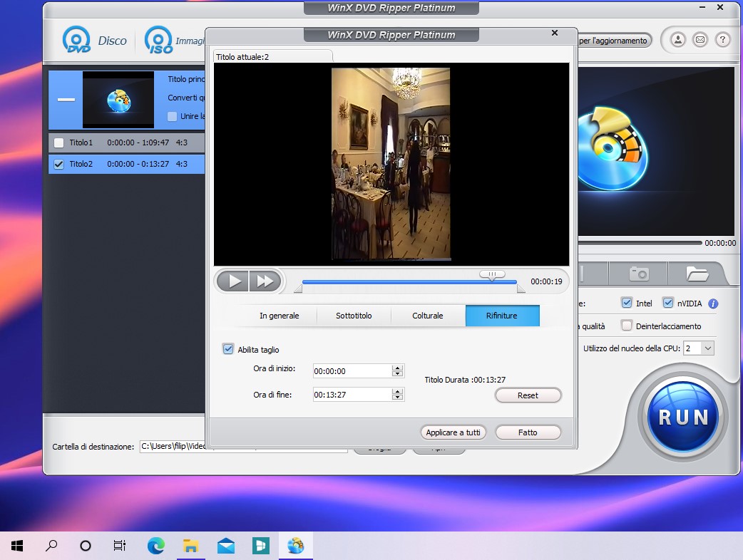Image resolution: width=743 pixels, height=560 pixels.
Task: Click the main window preview progress bar
Action: click(640, 243)
